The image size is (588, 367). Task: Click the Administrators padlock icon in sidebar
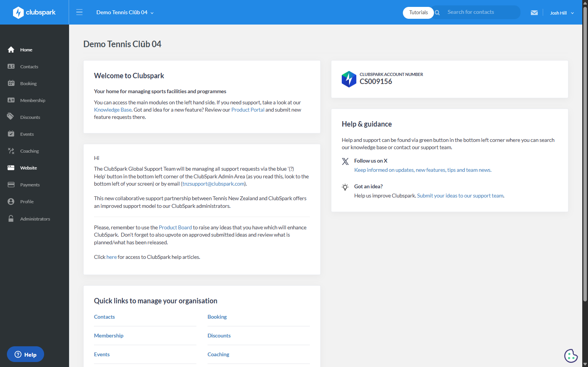[11, 219]
